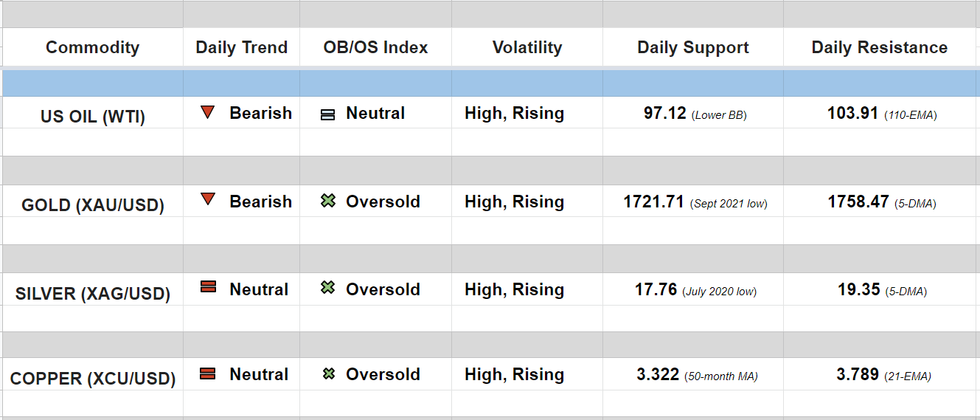Click the neutral bars icon in US Oil OB/OS
The width and height of the screenshot is (980, 420).
pos(328,114)
